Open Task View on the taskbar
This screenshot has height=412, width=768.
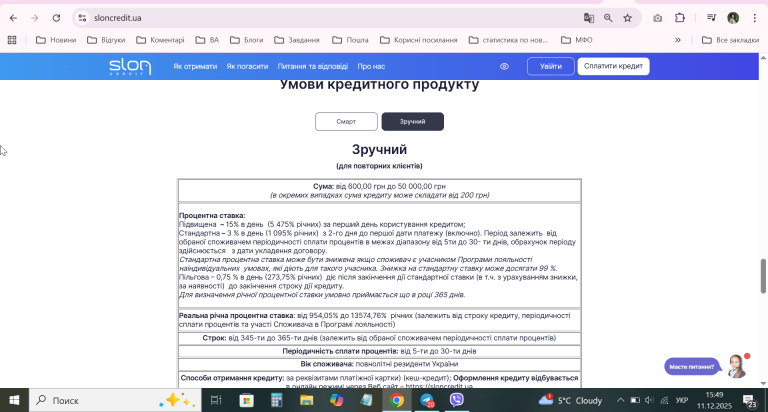(216, 400)
